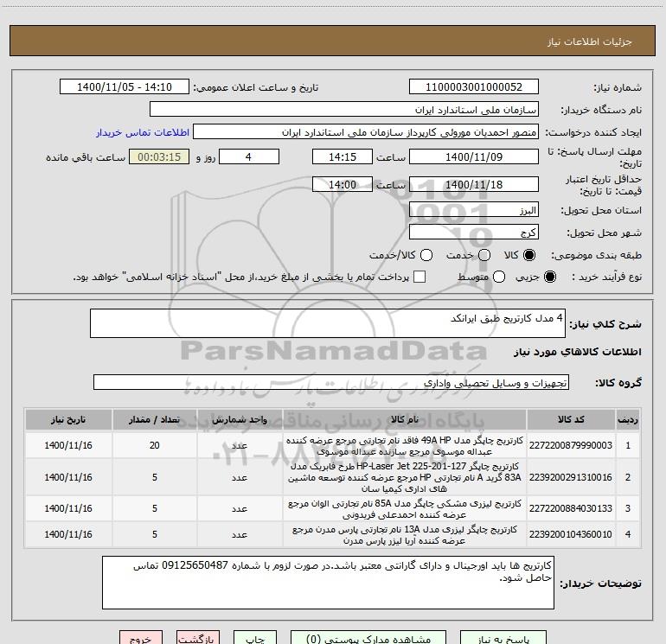
Task: Click the HP-Laser Jet 83A cartridge name
Action: tap(405, 477)
